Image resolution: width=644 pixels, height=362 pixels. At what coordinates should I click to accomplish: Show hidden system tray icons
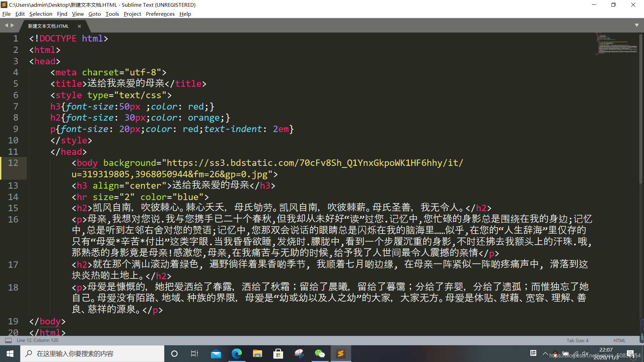point(545,354)
